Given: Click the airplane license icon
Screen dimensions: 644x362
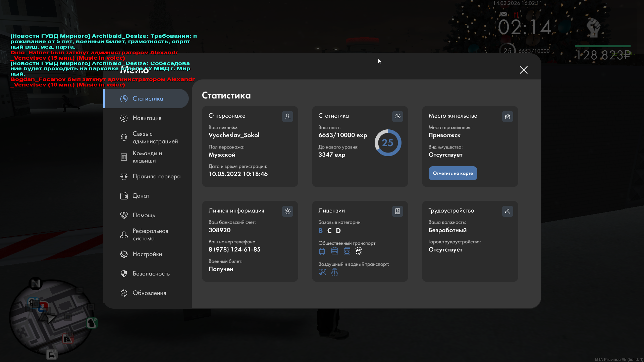Looking at the screenshot, I should coord(322,272).
